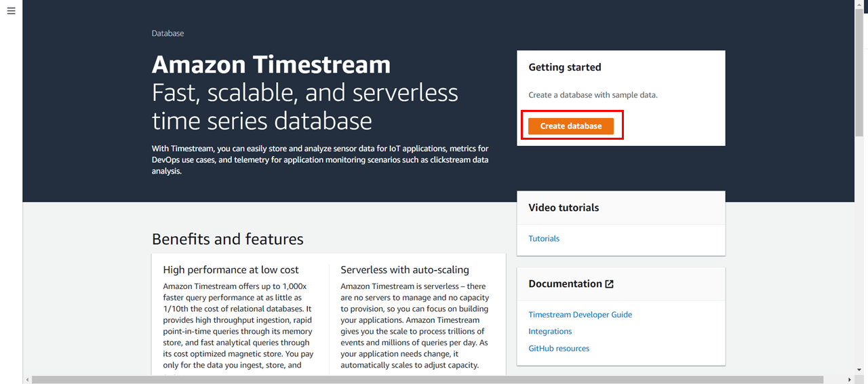The width and height of the screenshot is (868, 384).
Task: Open the Tutorials link
Action: (x=544, y=239)
